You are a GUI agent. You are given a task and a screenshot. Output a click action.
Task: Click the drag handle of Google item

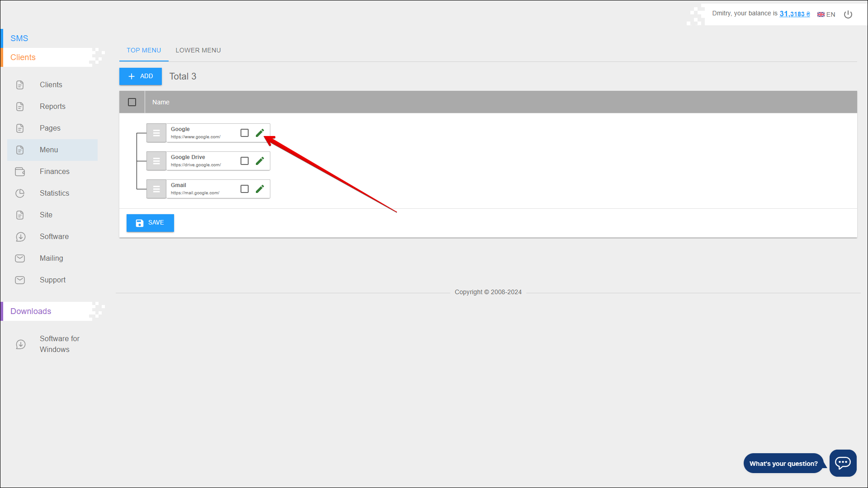coord(156,133)
